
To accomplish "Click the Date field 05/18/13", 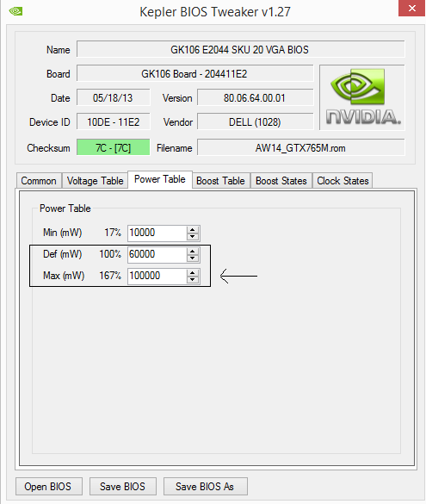I will (114, 97).
